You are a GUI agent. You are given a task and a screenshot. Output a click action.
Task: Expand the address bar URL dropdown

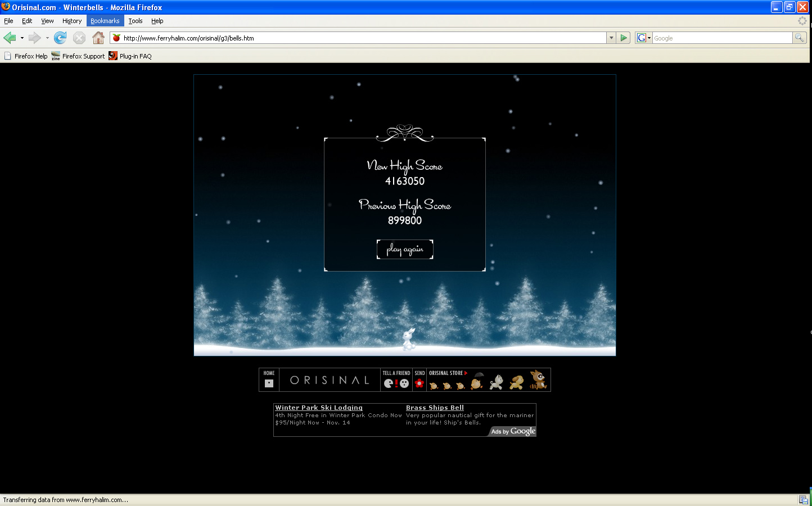click(611, 38)
